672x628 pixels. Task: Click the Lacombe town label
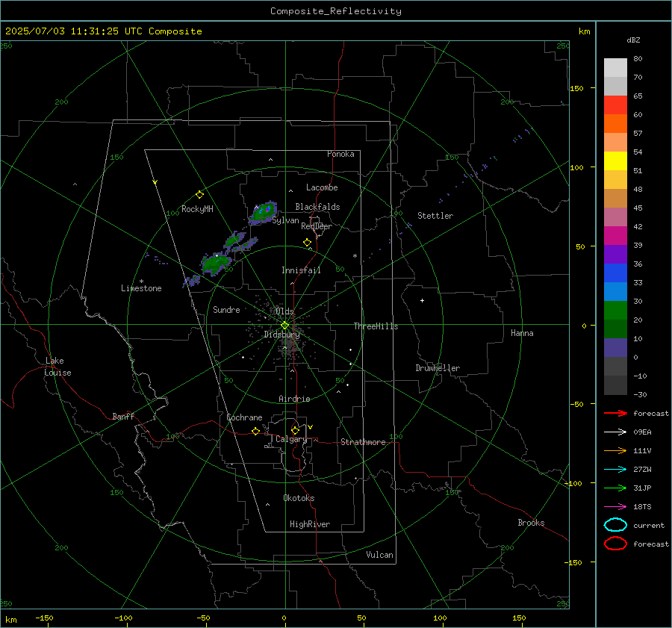322,187
